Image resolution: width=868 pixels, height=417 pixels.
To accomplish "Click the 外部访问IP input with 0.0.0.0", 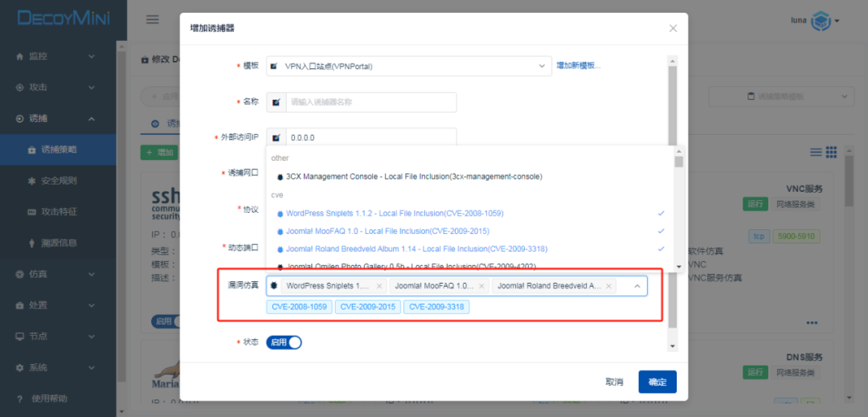I will (371, 137).
